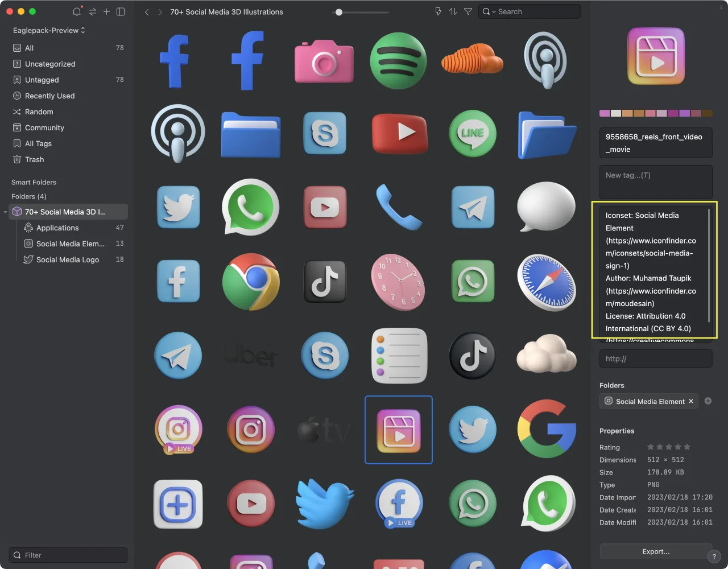Click the Export... button
This screenshot has height=569, width=728.
click(656, 551)
